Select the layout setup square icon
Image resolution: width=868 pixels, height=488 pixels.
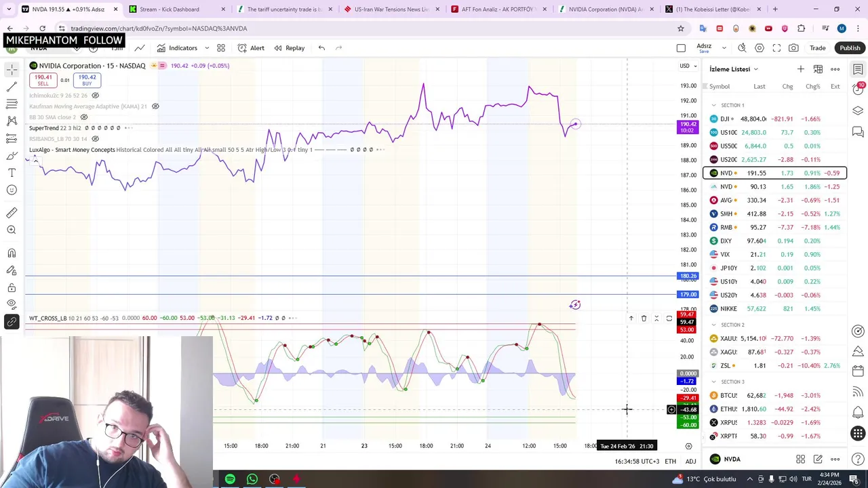(681, 48)
